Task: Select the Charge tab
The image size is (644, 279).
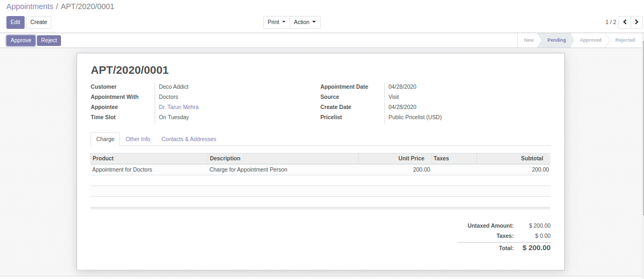Action: pos(105,139)
